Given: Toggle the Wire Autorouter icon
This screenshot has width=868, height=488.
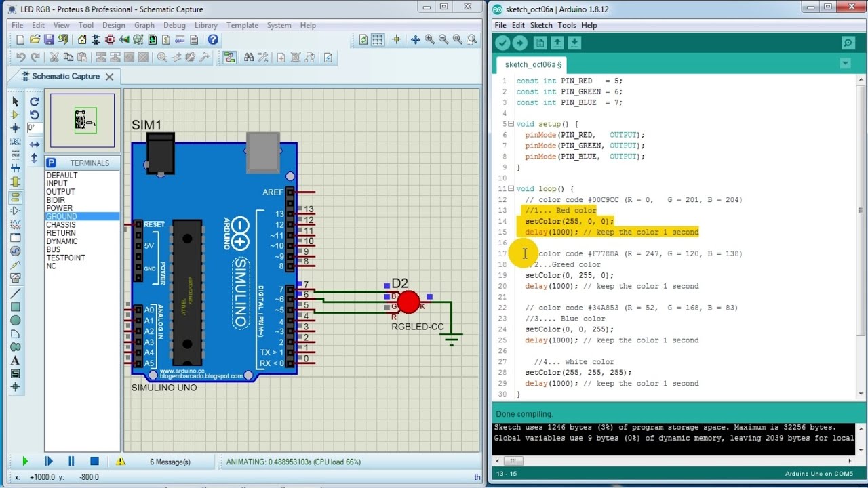Looking at the screenshot, I should coord(229,58).
